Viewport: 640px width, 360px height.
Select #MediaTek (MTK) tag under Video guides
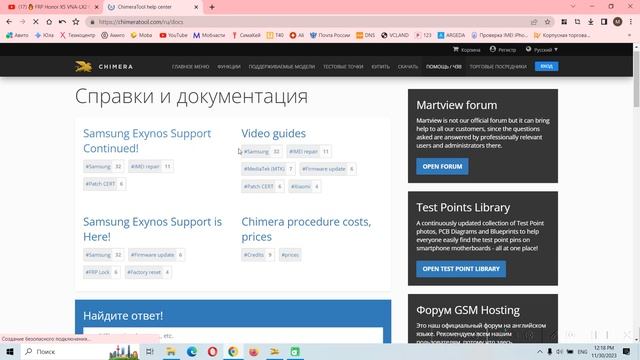coord(268,169)
